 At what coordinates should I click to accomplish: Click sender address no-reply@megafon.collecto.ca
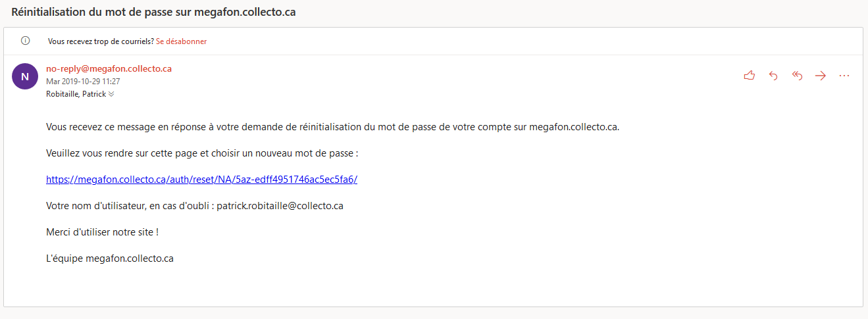(x=109, y=68)
